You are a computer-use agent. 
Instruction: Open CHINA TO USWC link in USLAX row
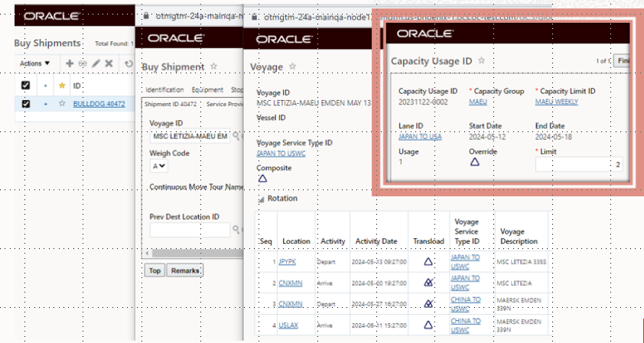pos(465,325)
